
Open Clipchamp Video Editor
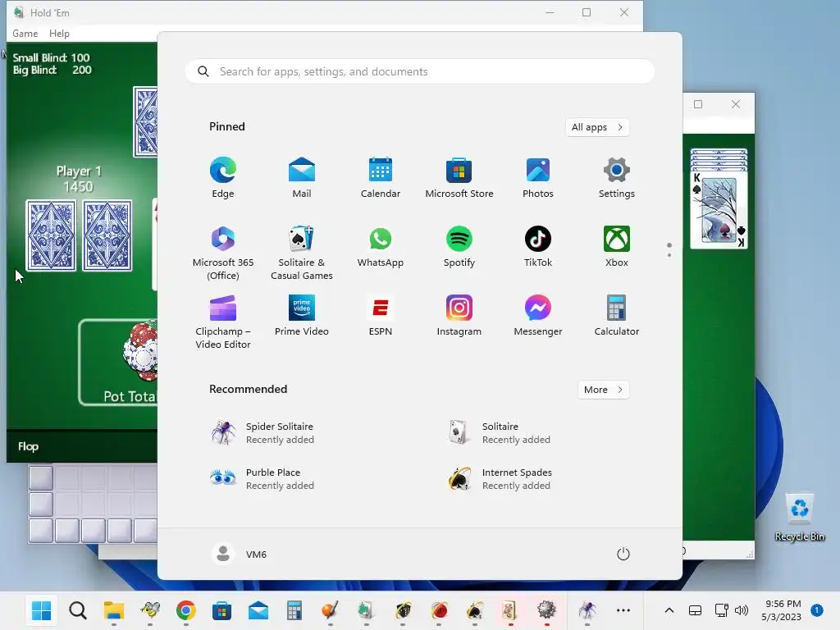pos(223,322)
